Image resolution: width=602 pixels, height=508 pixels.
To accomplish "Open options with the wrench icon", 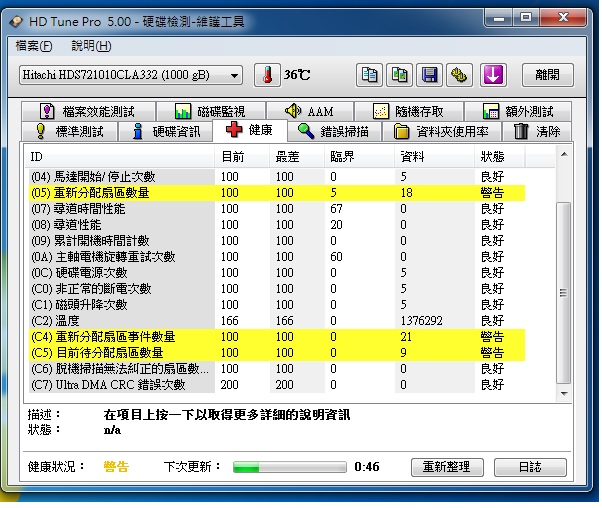I will 459,75.
